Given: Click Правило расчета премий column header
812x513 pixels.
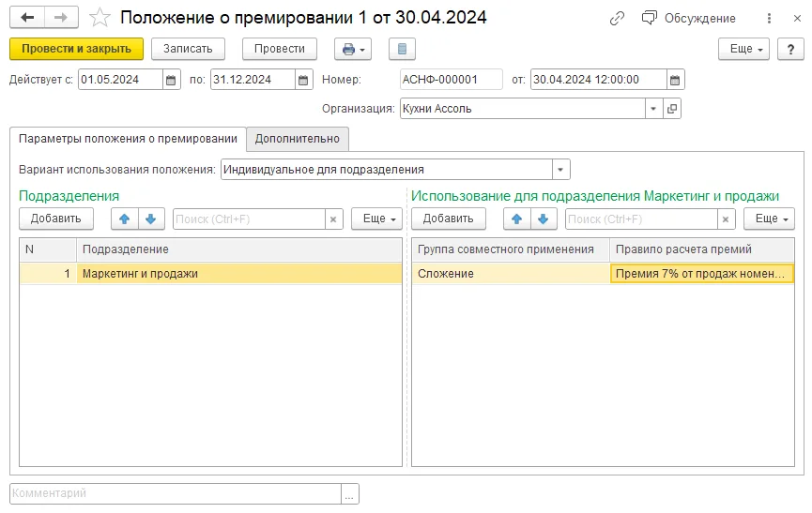Looking at the screenshot, I should click(702, 249).
